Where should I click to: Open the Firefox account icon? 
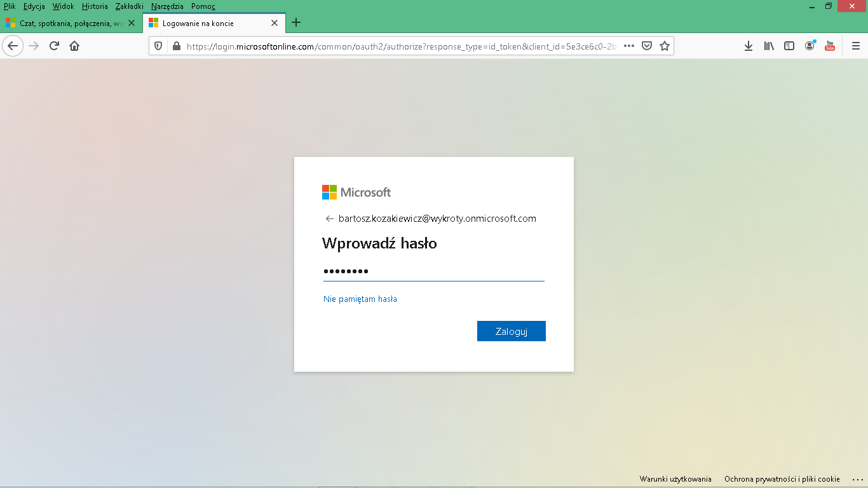point(810,46)
